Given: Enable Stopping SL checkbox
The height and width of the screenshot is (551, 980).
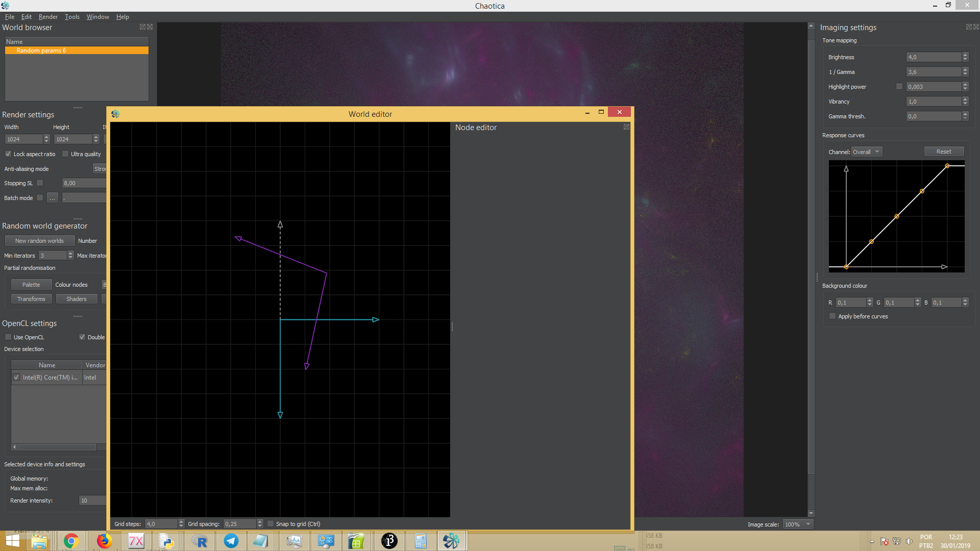Looking at the screenshot, I should (x=40, y=183).
